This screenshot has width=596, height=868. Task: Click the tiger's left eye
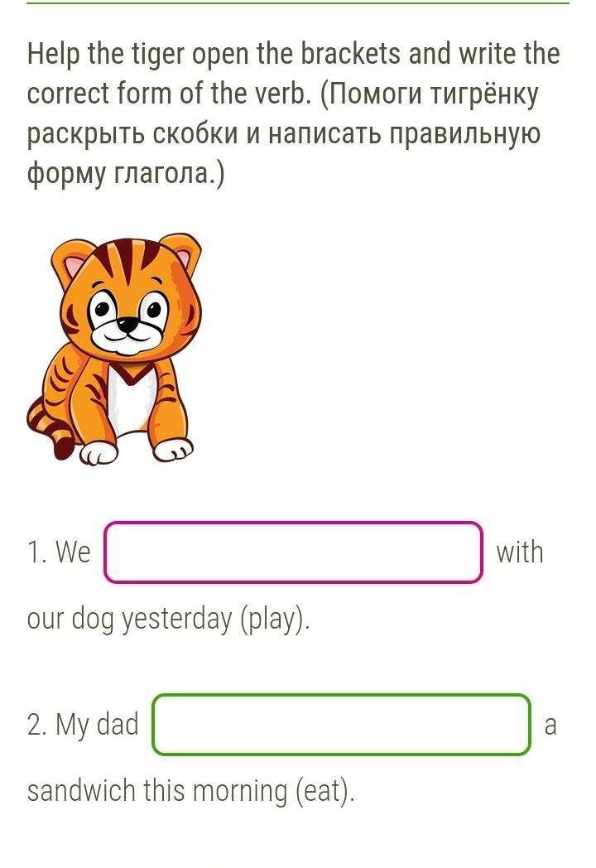tap(102, 311)
